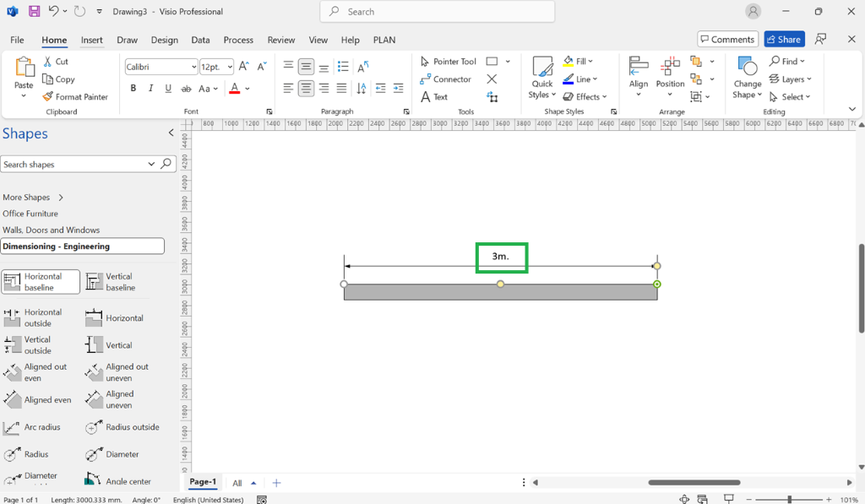Choose the Text tool
865x504 pixels.
click(x=433, y=96)
